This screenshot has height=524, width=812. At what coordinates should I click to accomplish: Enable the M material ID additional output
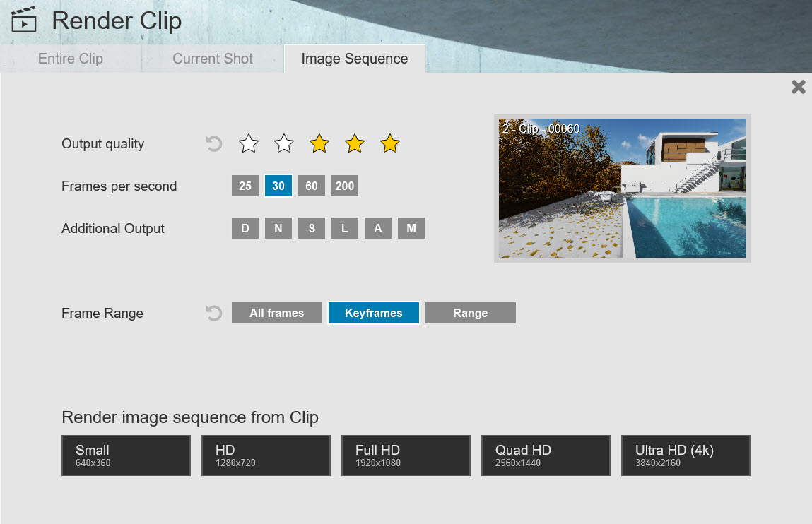tap(411, 228)
